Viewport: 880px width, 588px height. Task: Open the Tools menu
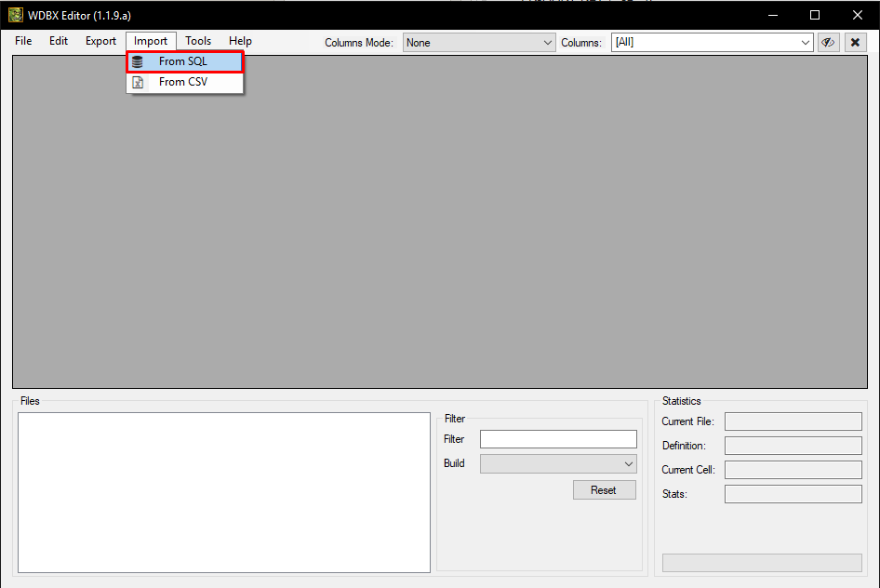[198, 41]
